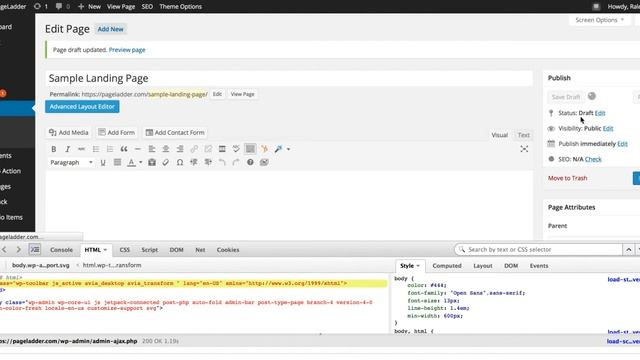The image size is (640, 360).
Task: Click Add Form button
Action: tap(116, 133)
